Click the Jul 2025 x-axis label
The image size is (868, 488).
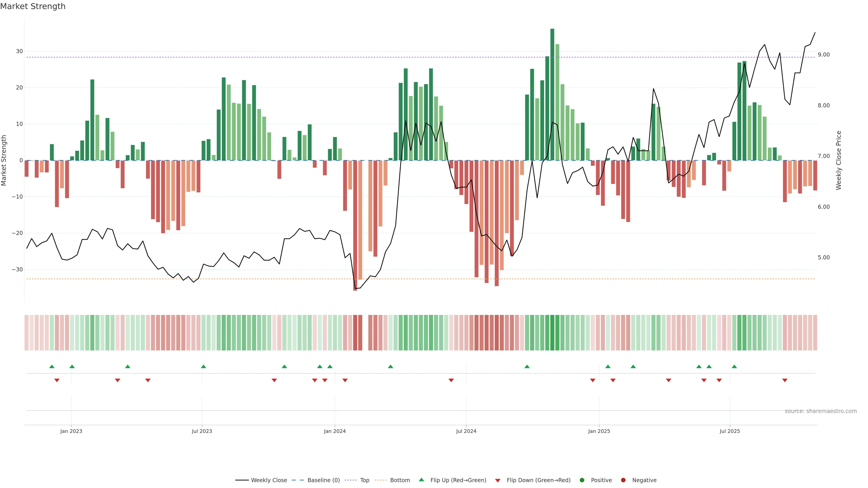pos(729,431)
